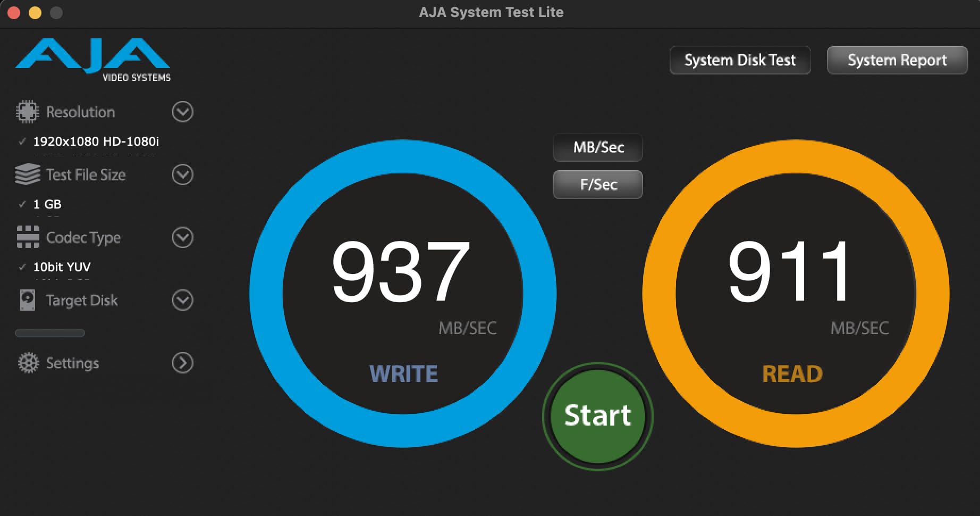Screen dimensions: 980x516
Task: Select the 10bit YUV codec option
Action: coord(62,267)
